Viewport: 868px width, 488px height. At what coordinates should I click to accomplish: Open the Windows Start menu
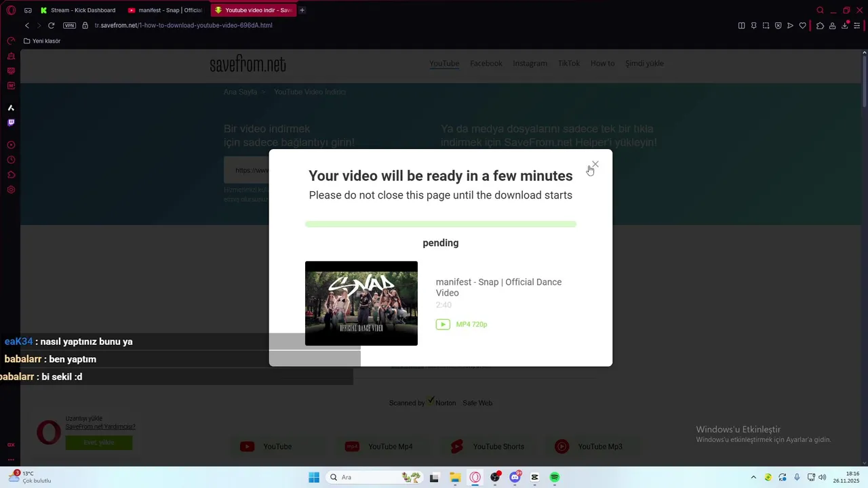pyautogui.click(x=314, y=477)
